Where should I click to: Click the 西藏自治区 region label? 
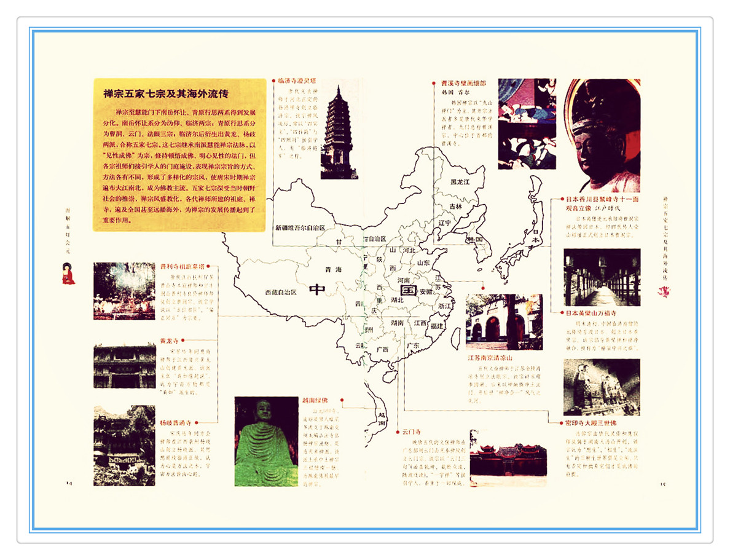(x=281, y=293)
